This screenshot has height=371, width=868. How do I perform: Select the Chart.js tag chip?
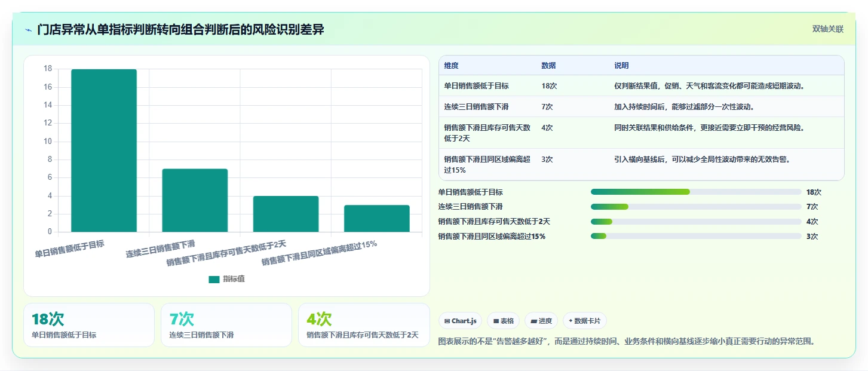coord(460,321)
